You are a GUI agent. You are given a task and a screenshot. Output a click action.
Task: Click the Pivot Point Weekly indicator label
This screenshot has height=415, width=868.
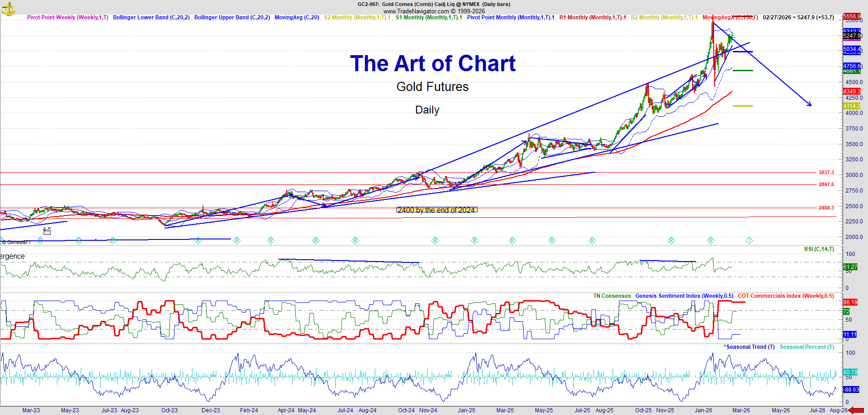tap(68, 17)
